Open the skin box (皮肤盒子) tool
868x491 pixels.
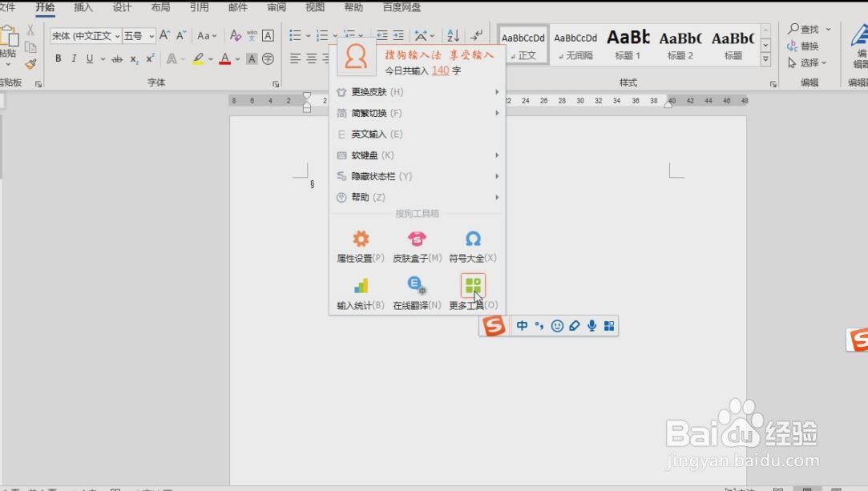pyautogui.click(x=417, y=247)
